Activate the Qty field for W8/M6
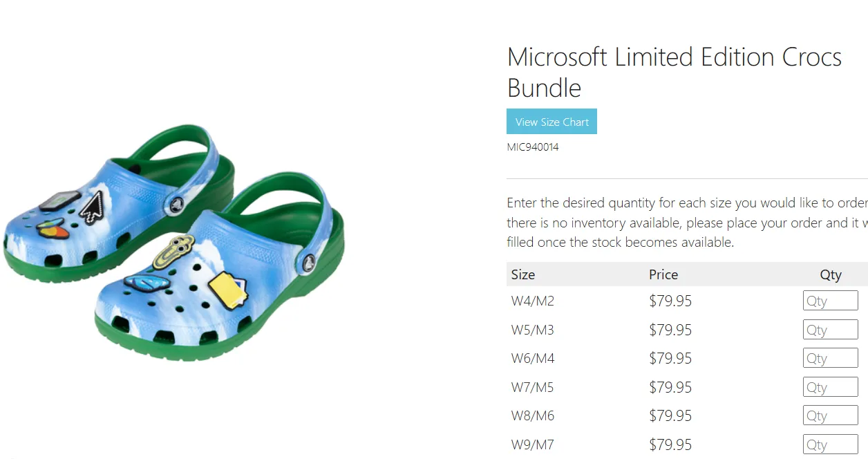868x459 pixels. tap(830, 415)
